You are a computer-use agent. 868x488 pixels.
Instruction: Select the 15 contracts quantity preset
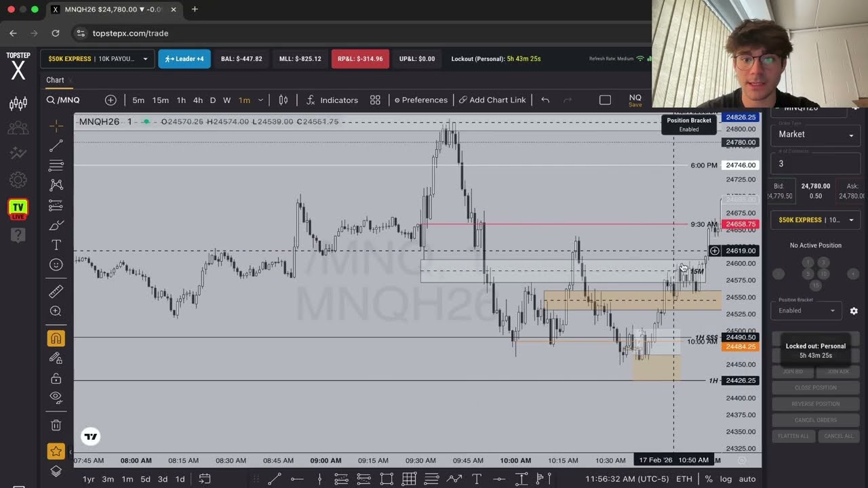click(x=816, y=285)
